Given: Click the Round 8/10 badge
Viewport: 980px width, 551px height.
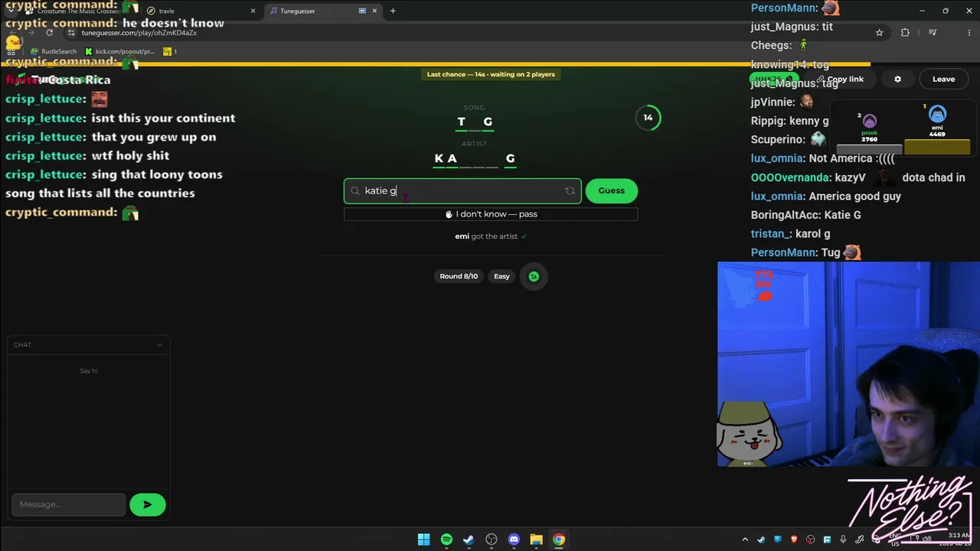Looking at the screenshot, I should coord(459,276).
